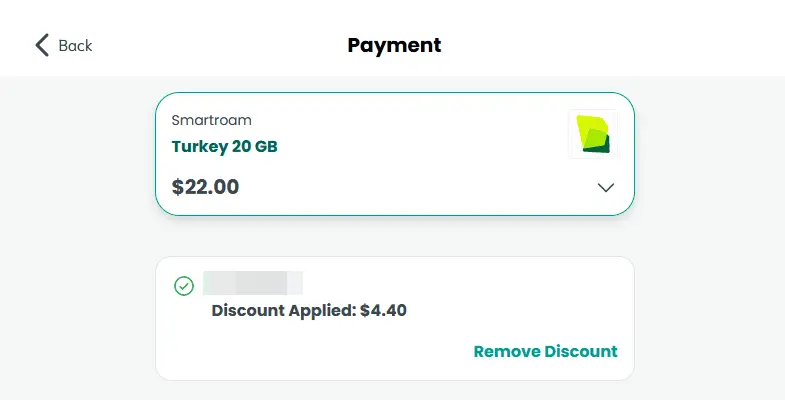Click the 20 GB data amount text
This screenshot has width=785, height=400.
pos(253,147)
